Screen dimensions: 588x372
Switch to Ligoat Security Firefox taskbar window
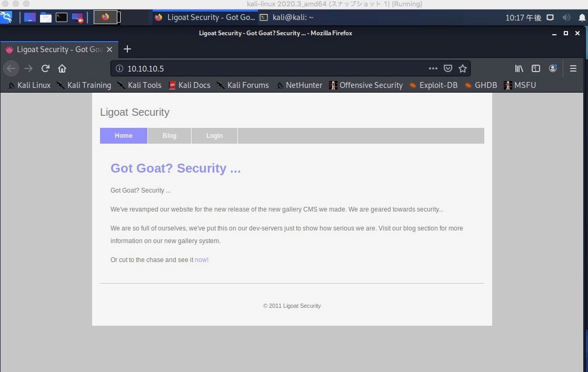(205, 17)
